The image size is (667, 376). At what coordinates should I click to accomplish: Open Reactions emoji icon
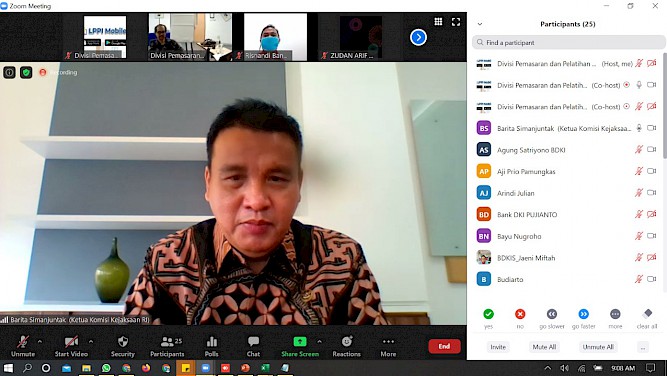347,341
